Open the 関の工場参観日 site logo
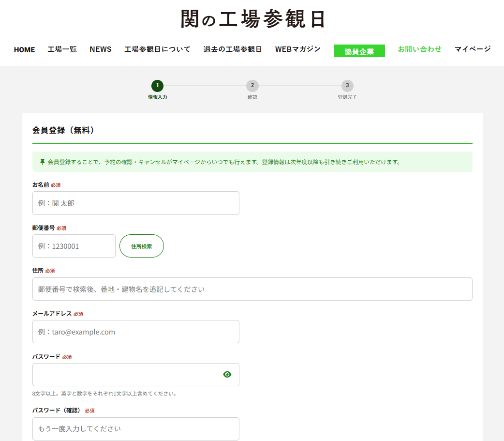This screenshot has width=504, height=441. 252,19
